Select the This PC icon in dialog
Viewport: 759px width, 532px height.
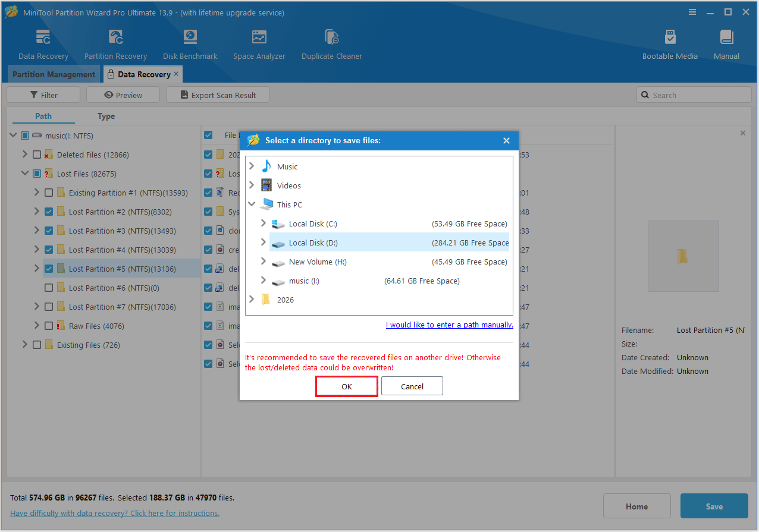tap(266, 204)
